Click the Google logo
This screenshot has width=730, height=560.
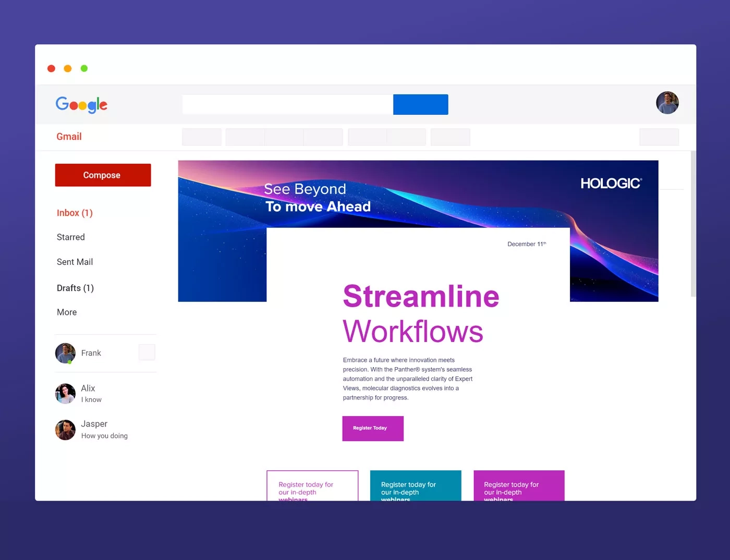tap(81, 105)
